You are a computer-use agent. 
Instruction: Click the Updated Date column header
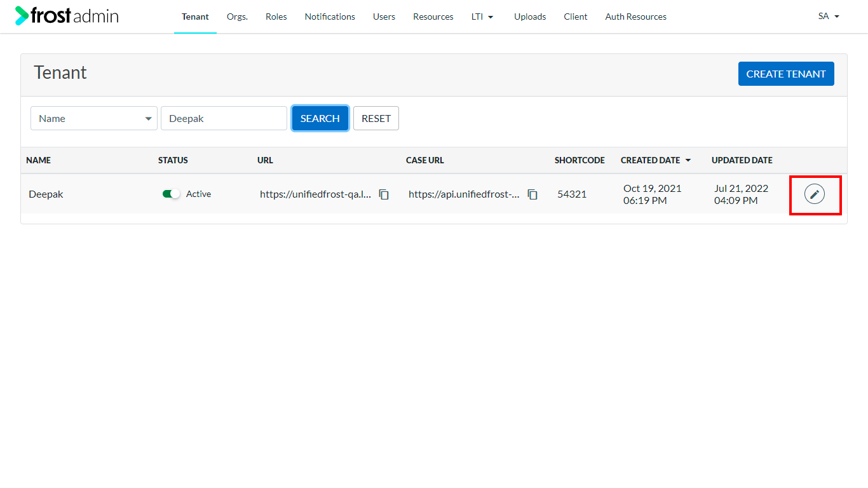click(742, 160)
